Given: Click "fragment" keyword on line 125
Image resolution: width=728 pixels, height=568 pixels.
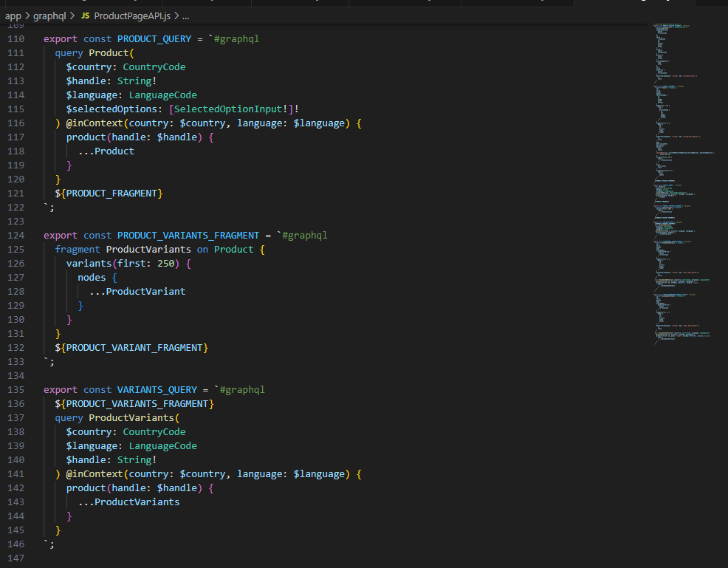Looking at the screenshot, I should click(x=77, y=250).
